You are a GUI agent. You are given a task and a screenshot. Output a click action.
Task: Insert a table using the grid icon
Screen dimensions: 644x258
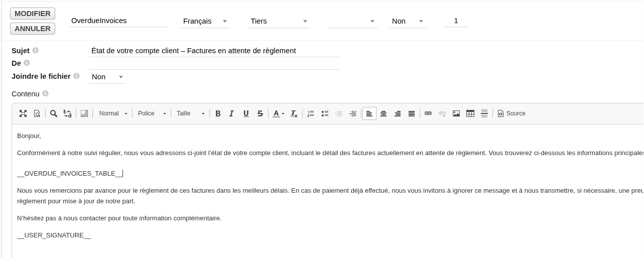(470, 113)
